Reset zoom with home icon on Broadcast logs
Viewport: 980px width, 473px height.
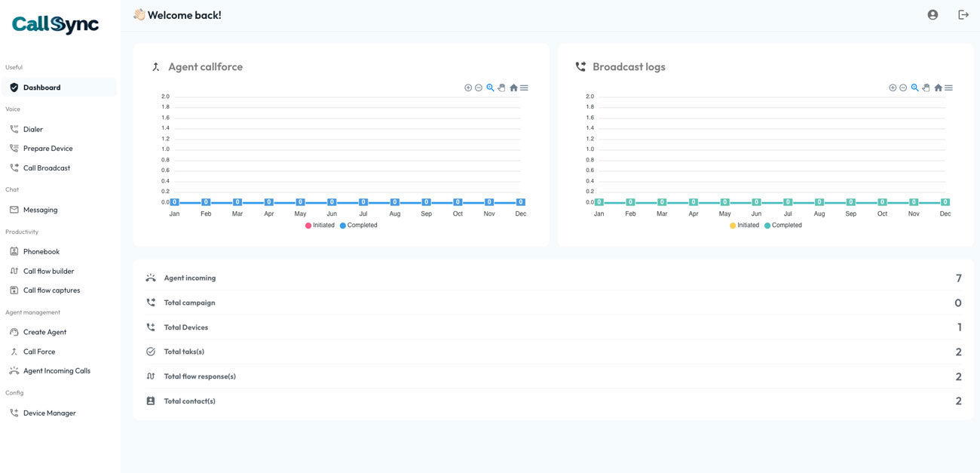click(938, 88)
